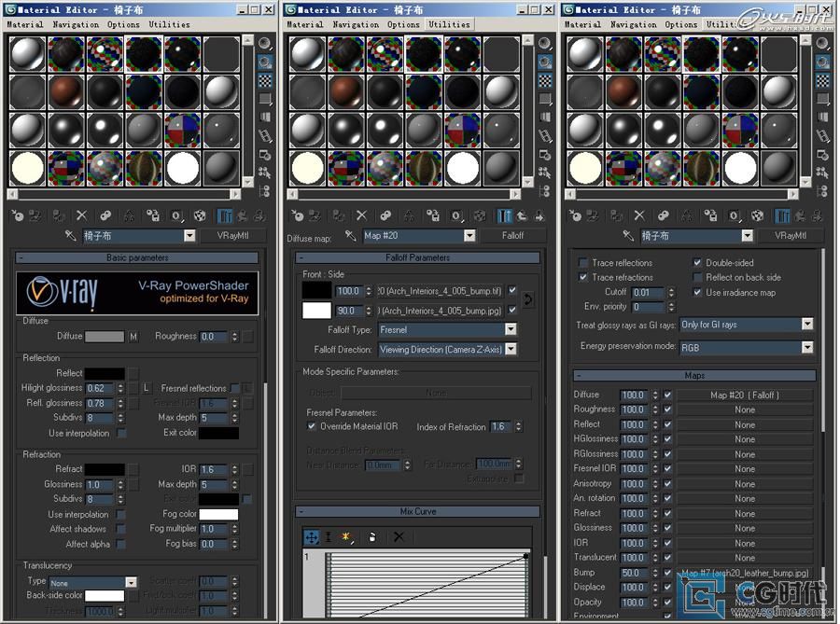Click Reset Curves icon in Mix Curve toolbar

[372, 536]
